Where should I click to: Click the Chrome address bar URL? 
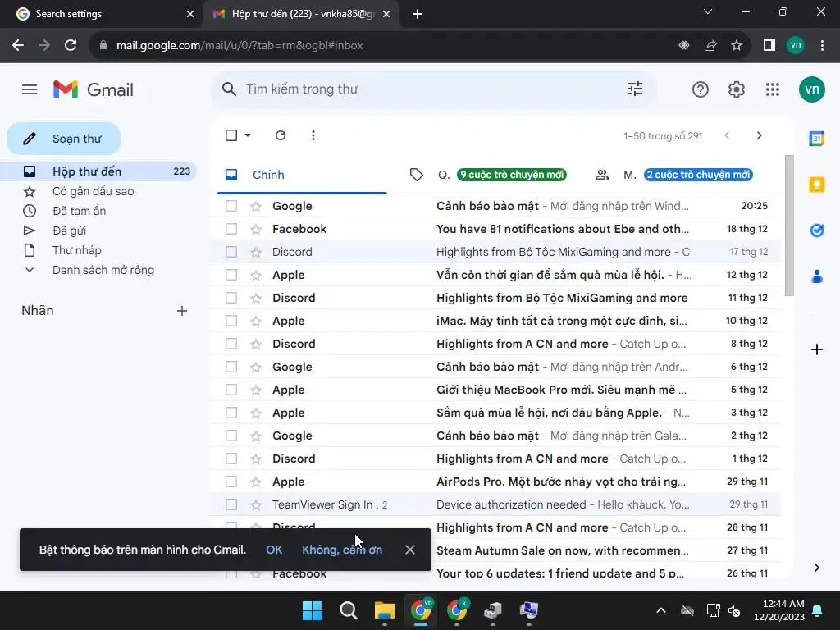(x=240, y=46)
